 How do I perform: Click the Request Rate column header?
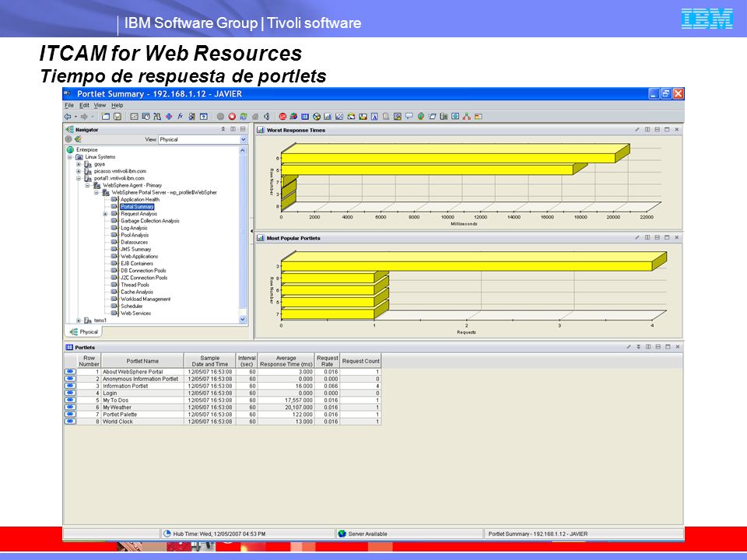coord(328,361)
